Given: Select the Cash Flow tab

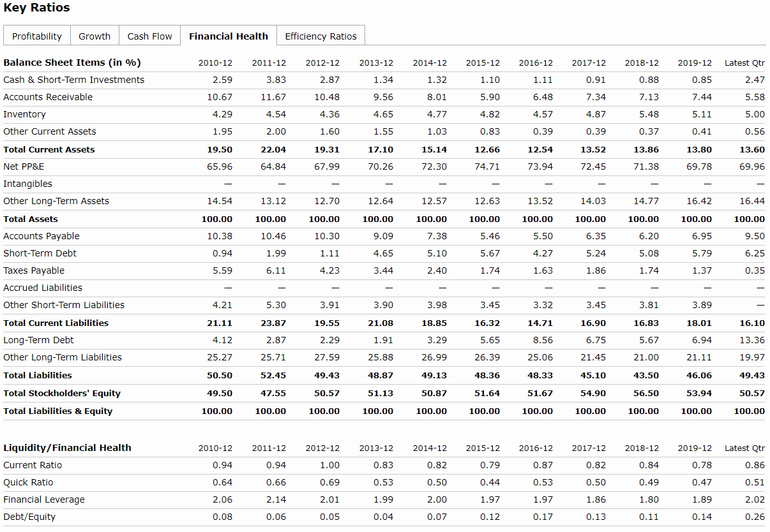Looking at the screenshot, I should pos(149,36).
